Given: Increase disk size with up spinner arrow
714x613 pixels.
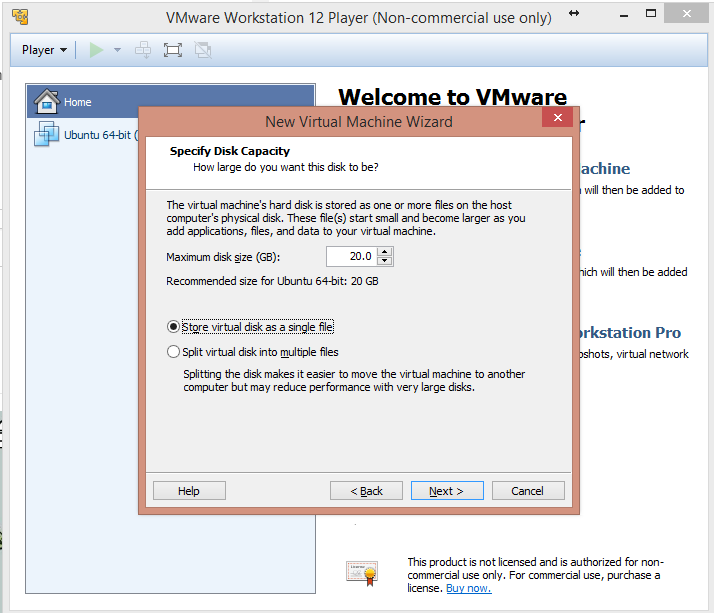Looking at the screenshot, I should click(385, 251).
